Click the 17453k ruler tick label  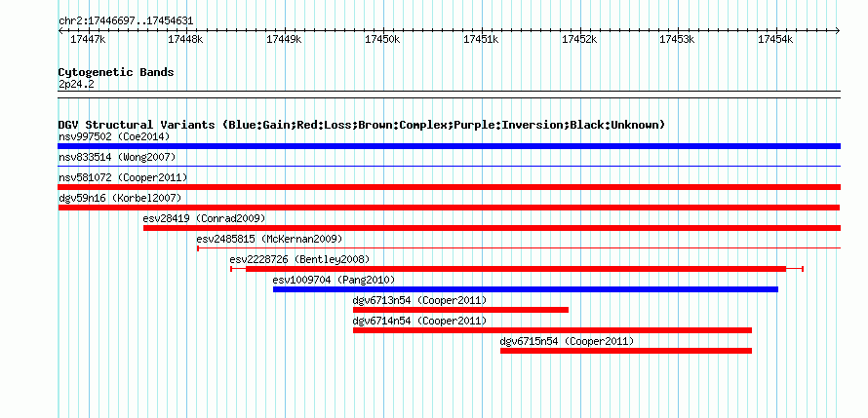coord(678,39)
